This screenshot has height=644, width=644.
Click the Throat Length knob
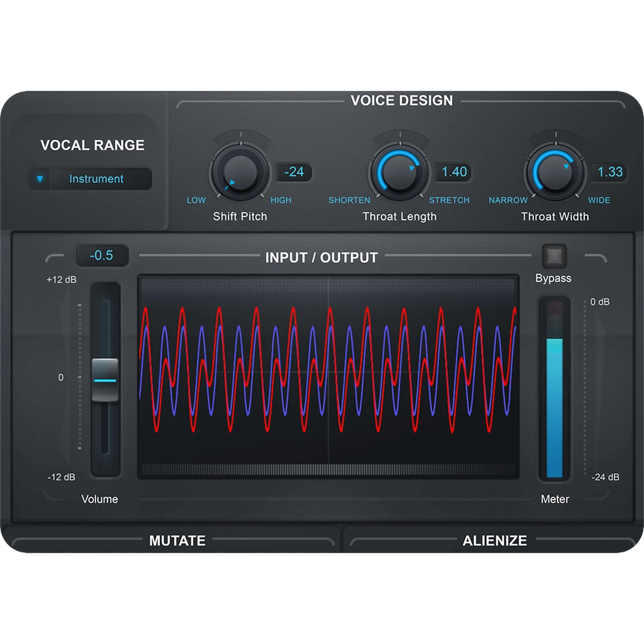coord(399,172)
